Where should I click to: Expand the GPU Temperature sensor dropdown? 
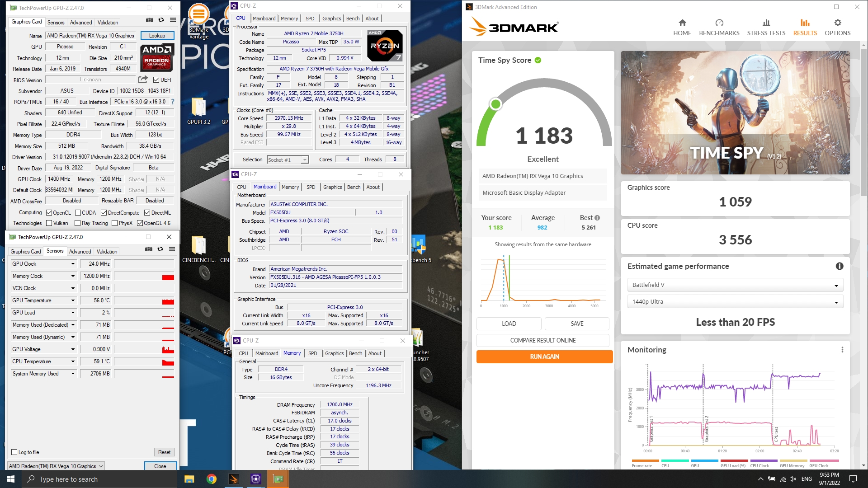pos(73,300)
